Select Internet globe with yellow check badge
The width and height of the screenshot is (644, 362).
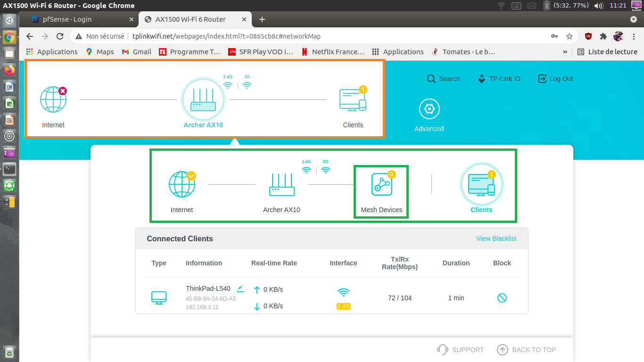182,184
